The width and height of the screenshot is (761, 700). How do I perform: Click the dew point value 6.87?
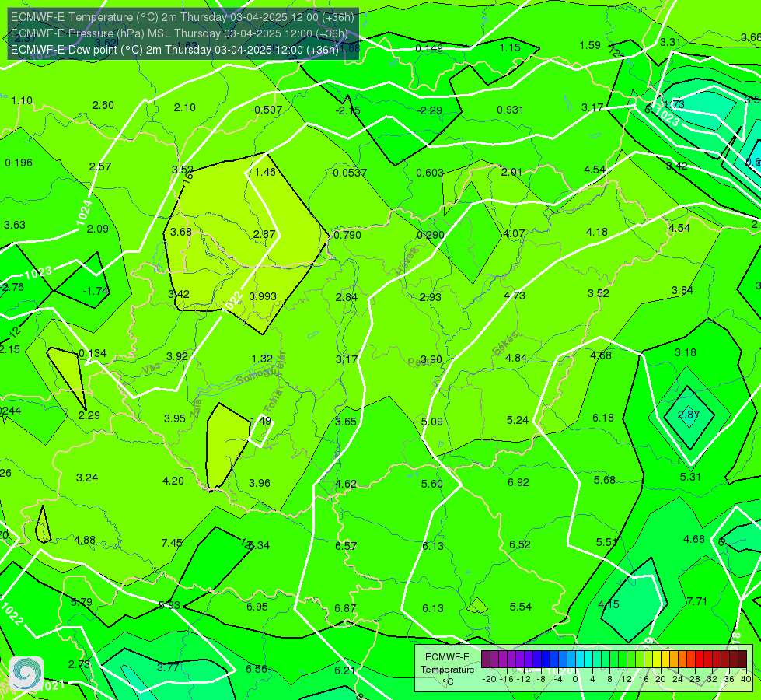click(345, 608)
